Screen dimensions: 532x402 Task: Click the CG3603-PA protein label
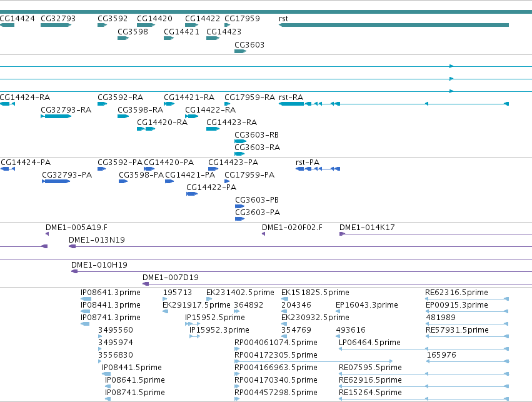[x=258, y=213]
